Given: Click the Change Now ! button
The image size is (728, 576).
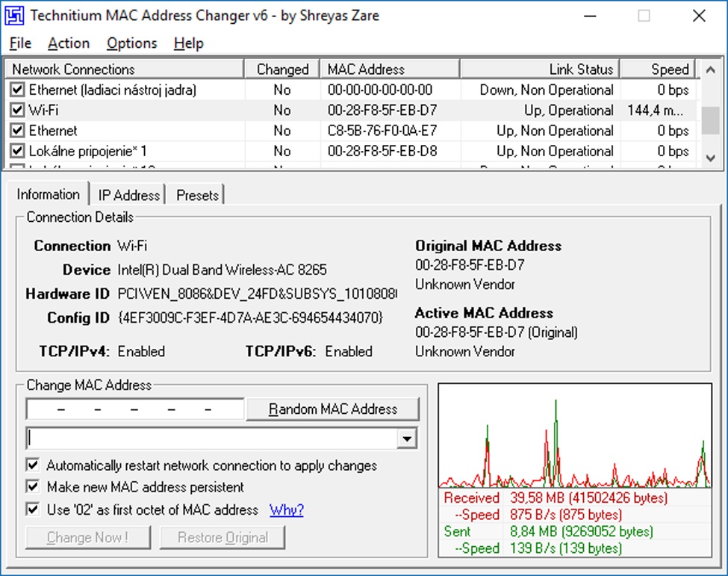Looking at the screenshot, I should pyautogui.click(x=88, y=537).
